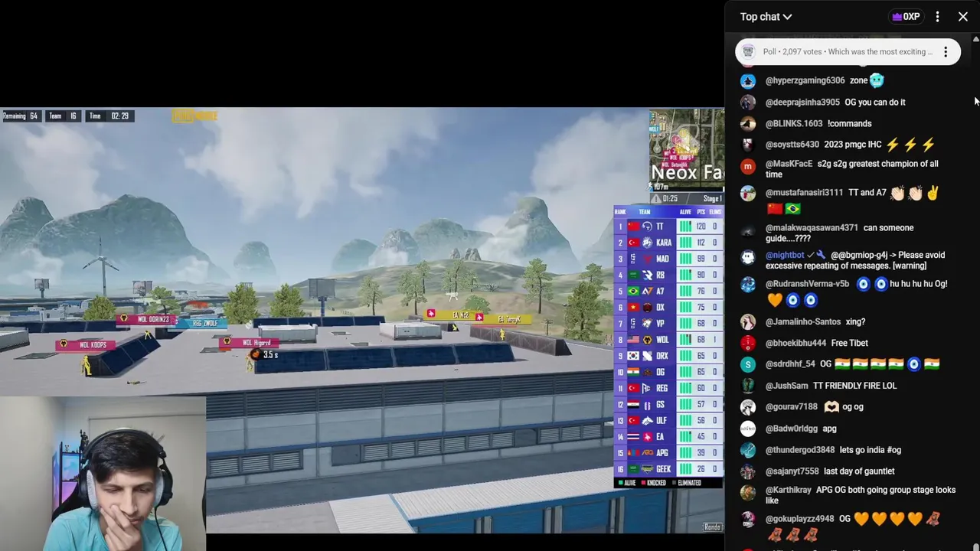This screenshot has width=980, height=551.
Task: Click username @MasKFacE
Action: tap(789, 164)
